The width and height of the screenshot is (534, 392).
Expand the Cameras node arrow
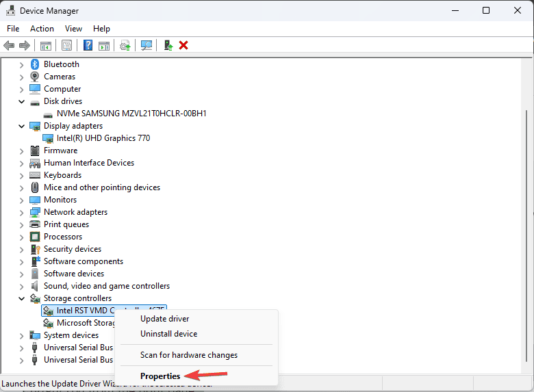21,77
